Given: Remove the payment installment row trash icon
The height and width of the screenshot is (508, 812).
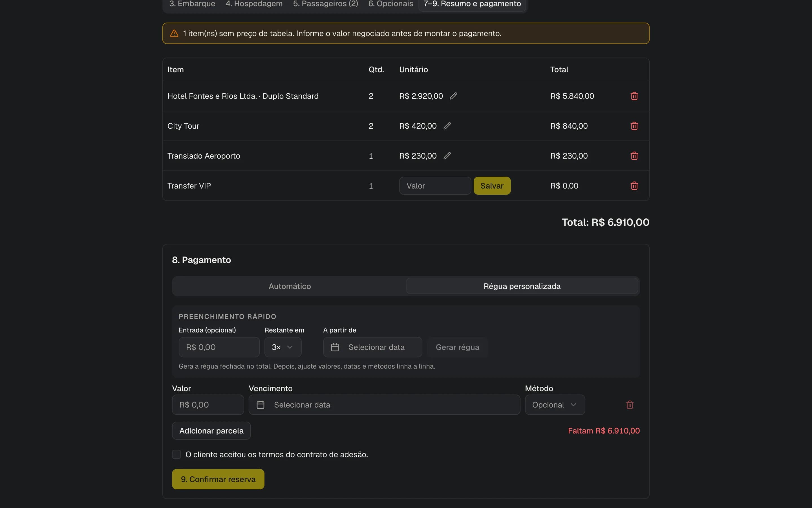Looking at the screenshot, I should pyautogui.click(x=630, y=404).
